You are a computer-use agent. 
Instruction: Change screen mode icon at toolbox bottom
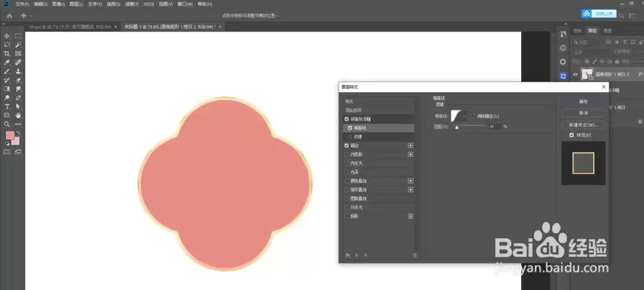(18, 152)
